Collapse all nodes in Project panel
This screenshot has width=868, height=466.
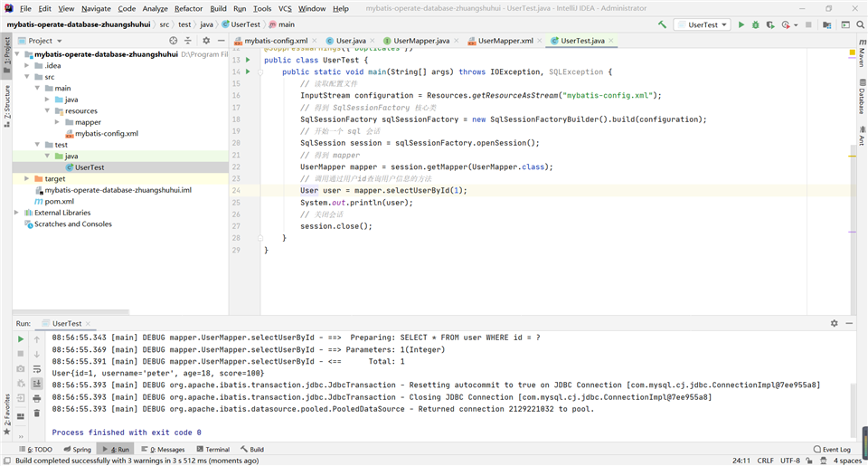pos(188,41)
